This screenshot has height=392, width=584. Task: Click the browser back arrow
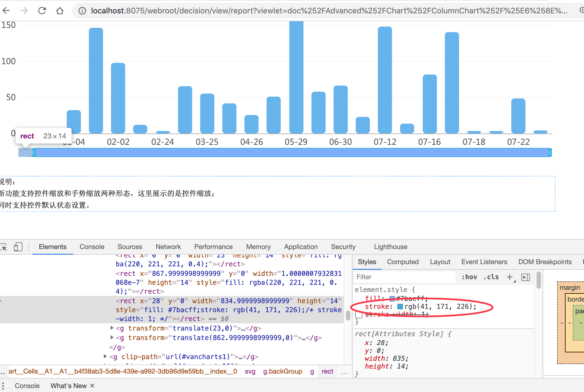tap(6, 11)
